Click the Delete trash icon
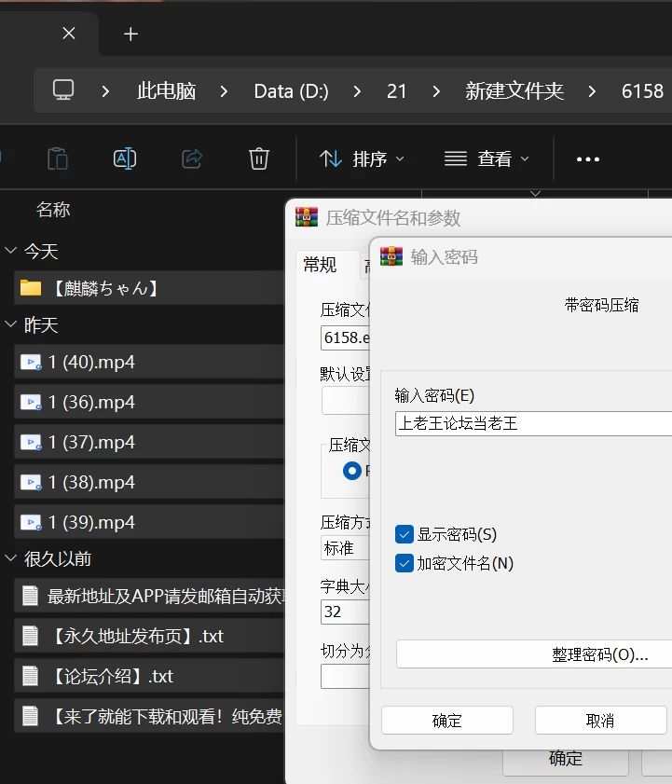Viewport: 672px width, 784px height. click(258, 159)
